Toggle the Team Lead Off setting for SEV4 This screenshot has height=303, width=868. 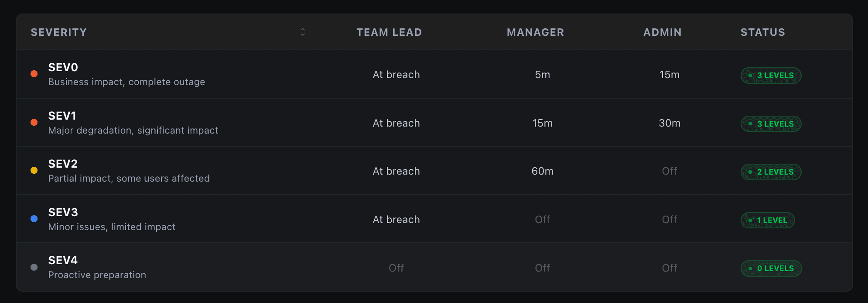(x=396, y=268)
